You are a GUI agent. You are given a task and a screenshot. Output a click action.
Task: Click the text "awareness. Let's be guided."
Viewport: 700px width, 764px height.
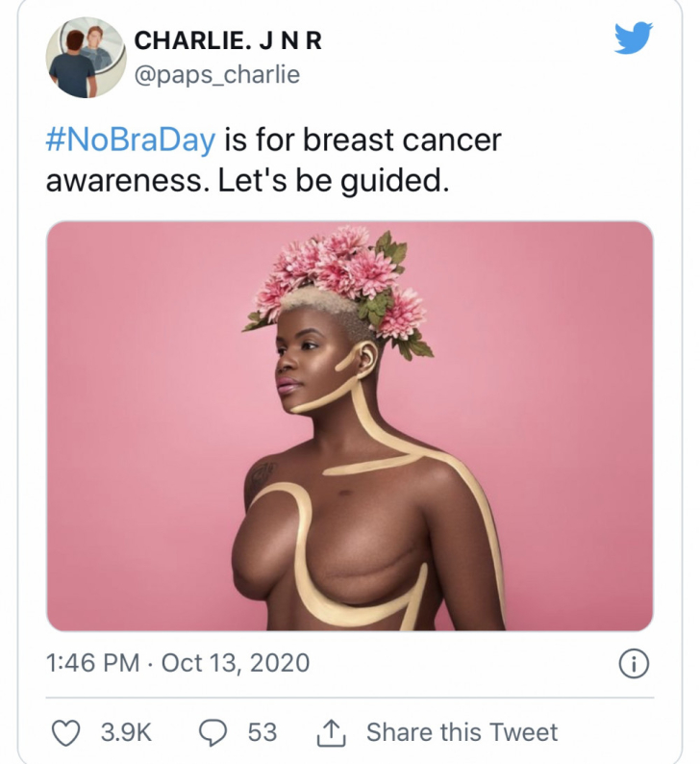click(247, 182)
